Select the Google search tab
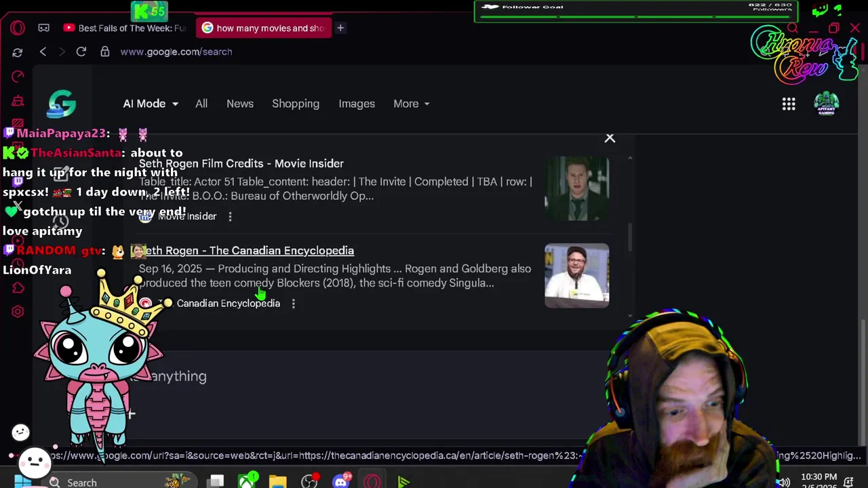Viewport: 868px width, 488px height. click(263, 28)
